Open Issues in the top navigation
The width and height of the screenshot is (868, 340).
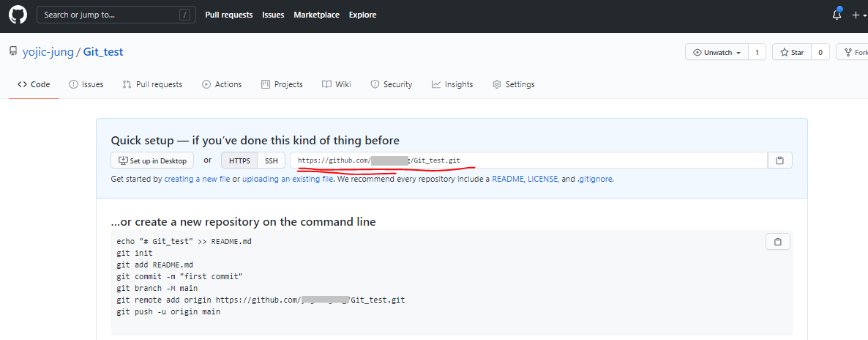pyautogui.click(x=273, y=15)
